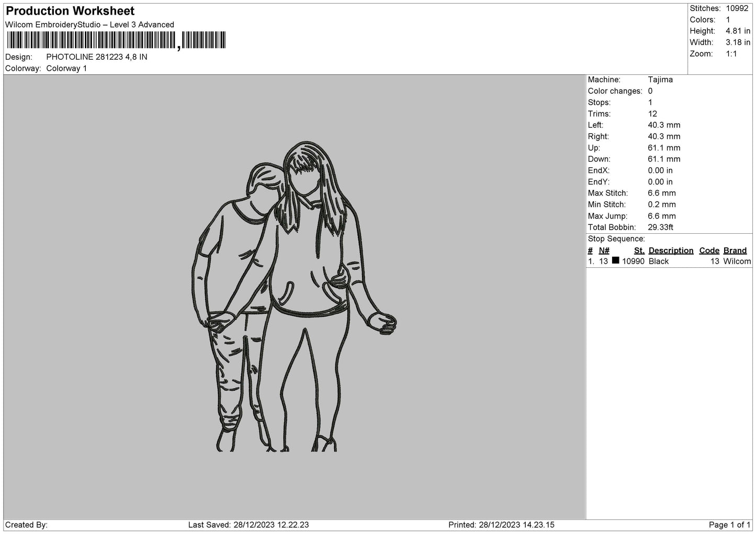Click the Created By label
This screenshot has height=534, width=756.
click(x=26, y=525)
